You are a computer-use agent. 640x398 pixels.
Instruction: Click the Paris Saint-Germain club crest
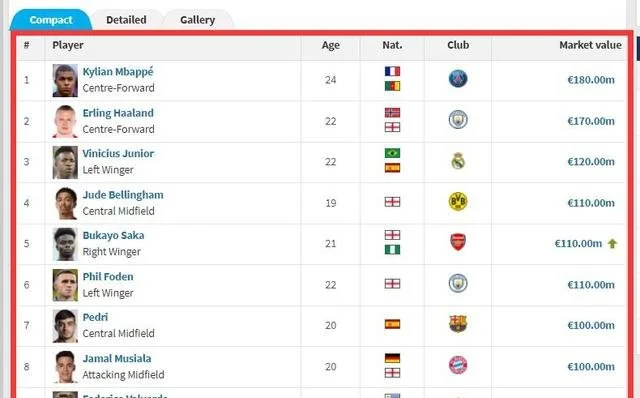click(x=458, y=79)
